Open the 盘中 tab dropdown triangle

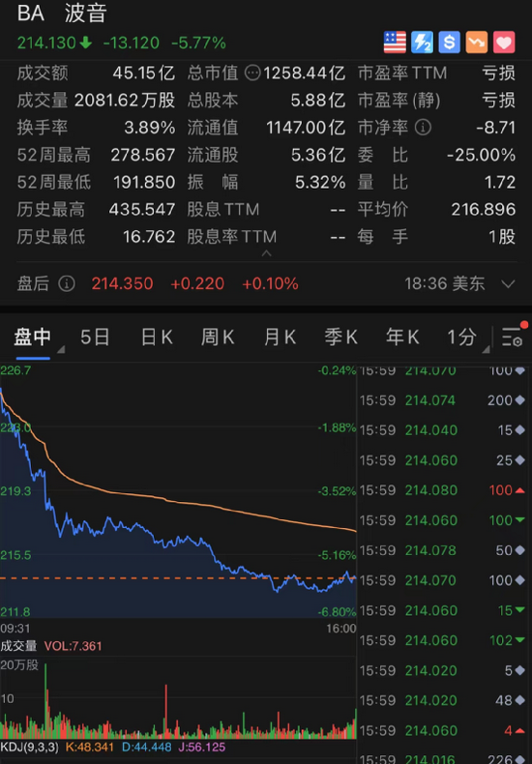(x=60, y=349)
